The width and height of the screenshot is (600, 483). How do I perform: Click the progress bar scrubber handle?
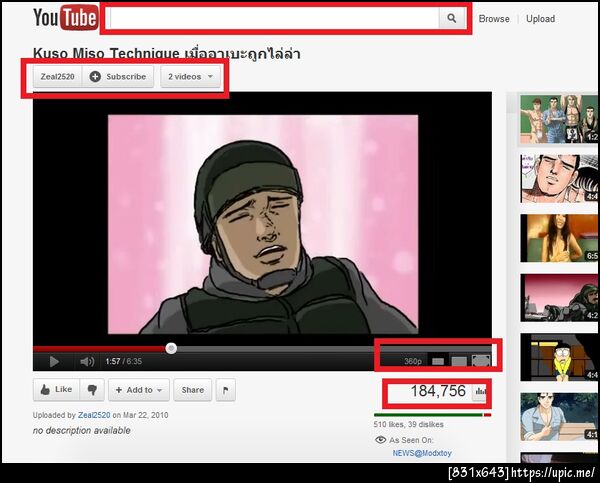tap(171, 348)
